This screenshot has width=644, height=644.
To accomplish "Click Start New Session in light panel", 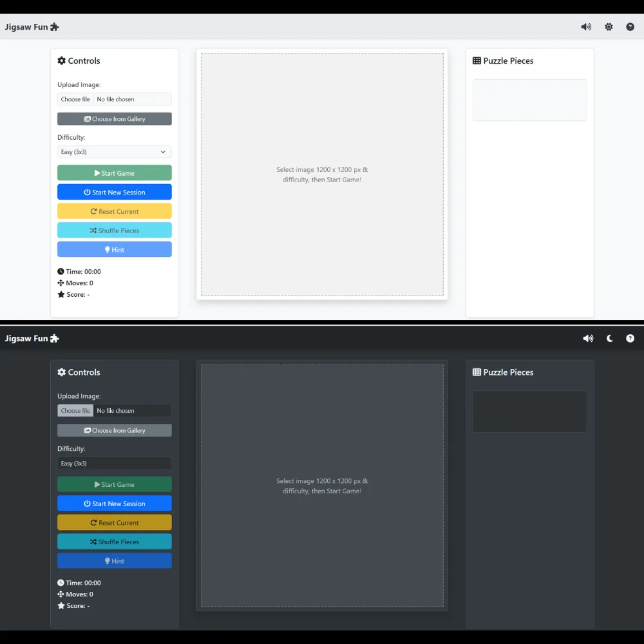I will pos(115,192).
